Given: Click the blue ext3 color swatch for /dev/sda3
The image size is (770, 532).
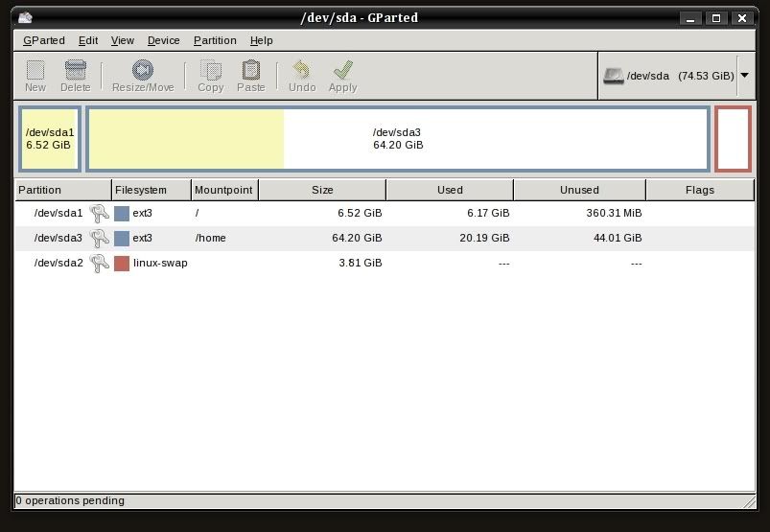Looking at the screenshot, I should point(122,239).
